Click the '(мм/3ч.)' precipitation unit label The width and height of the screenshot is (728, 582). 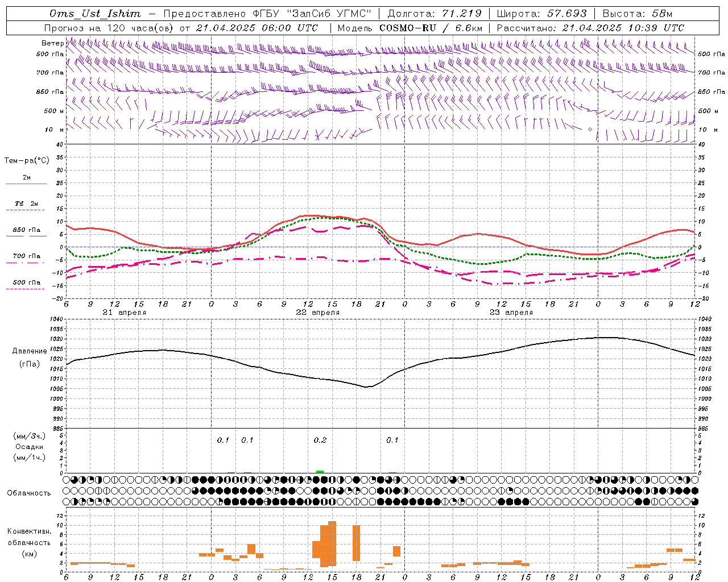(30, 436)
